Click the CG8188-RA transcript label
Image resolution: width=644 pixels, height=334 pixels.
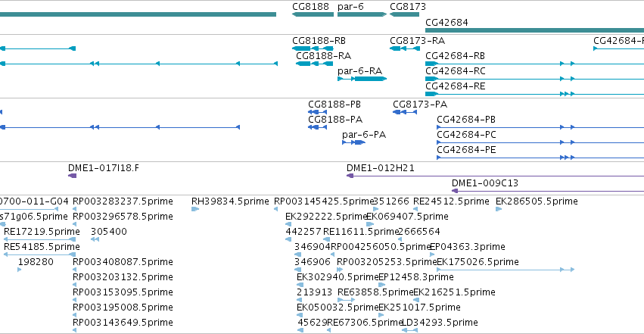pos(323,56)
